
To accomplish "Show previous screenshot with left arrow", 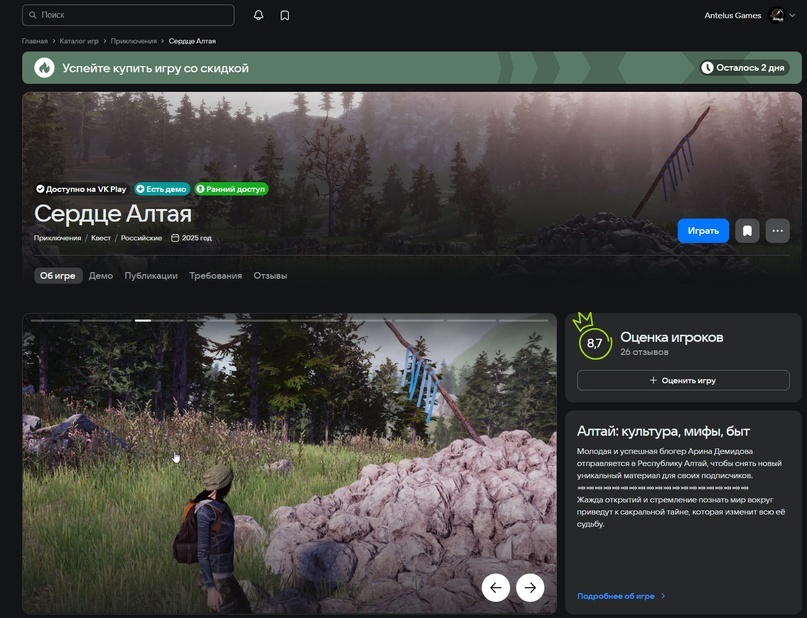I will coord(496,587).
